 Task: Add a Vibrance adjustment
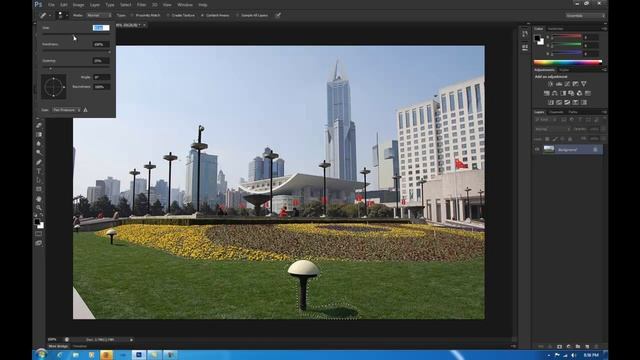(584, 84)
